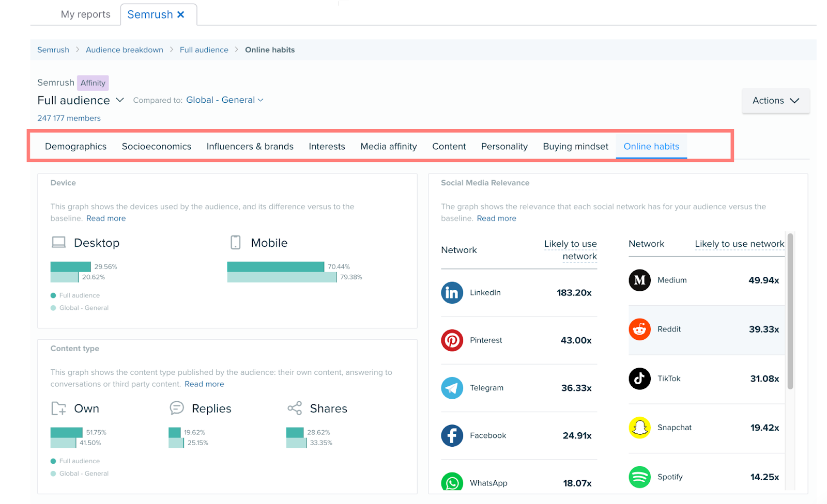Click the LinkedIn network icon
The height and width of the screenshot is (504, 827).
[x=452, y=293]
